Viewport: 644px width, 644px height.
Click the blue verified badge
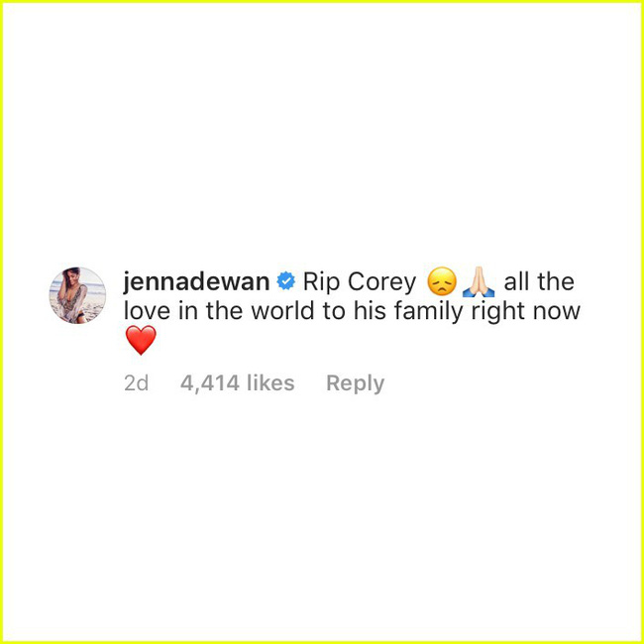(x=286, y=281)
